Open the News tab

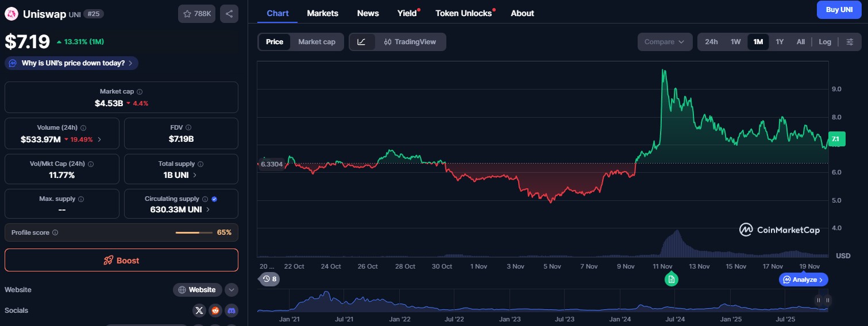[x=368, y=13]
